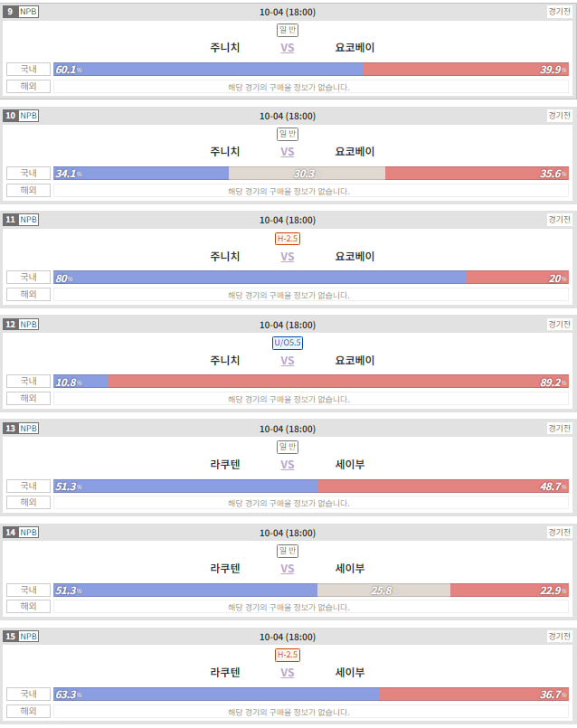577x728 pixels.
Task: Click the U/O 5.5 badge in match 12
Action: pyautogui.click(x=288, y=343)
